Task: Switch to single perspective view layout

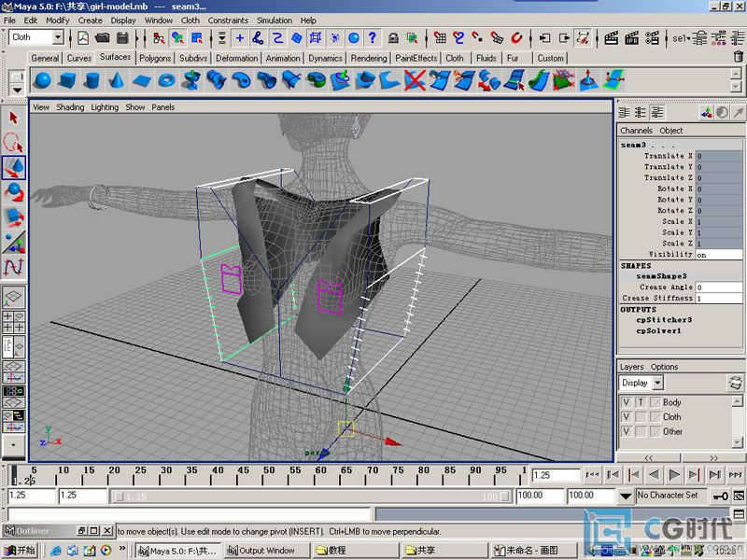Action: (13, 296)
